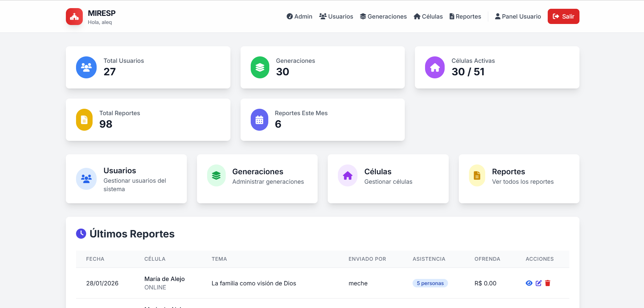This screenshot has width=644, height=308.
Task: Click the clock icon beside Últimos Reportes
Action: (81, 233)
